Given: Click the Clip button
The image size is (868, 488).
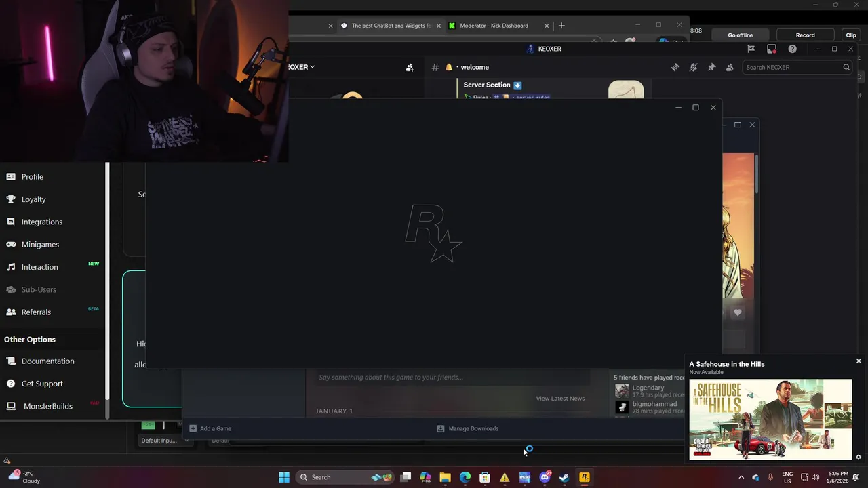Looking at the screenshot, I should coord(851,35).
